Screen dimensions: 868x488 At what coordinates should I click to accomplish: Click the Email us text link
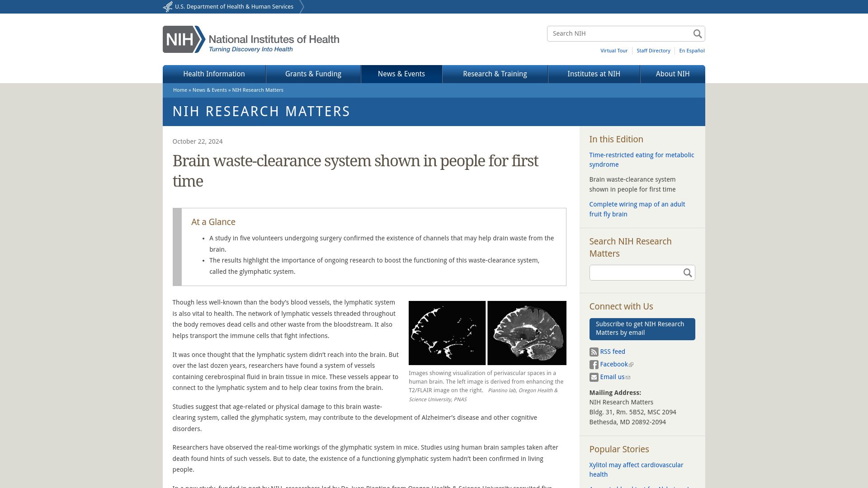coord(612,377)
